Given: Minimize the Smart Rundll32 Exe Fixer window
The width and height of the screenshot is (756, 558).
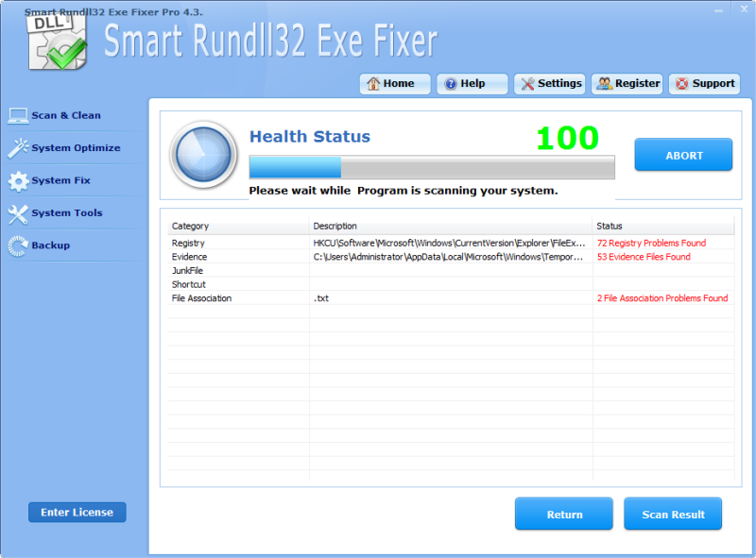Looking at the screenshot, I should 718,10.
